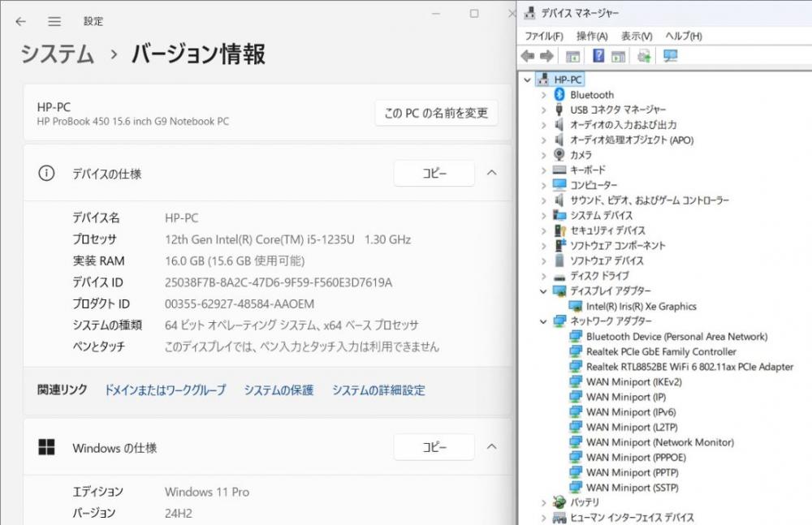Image resolution: width=812 pixels, height=525 pixels.
Task: Select the Bluetooth icon in device tree
Action: [559, 94]
